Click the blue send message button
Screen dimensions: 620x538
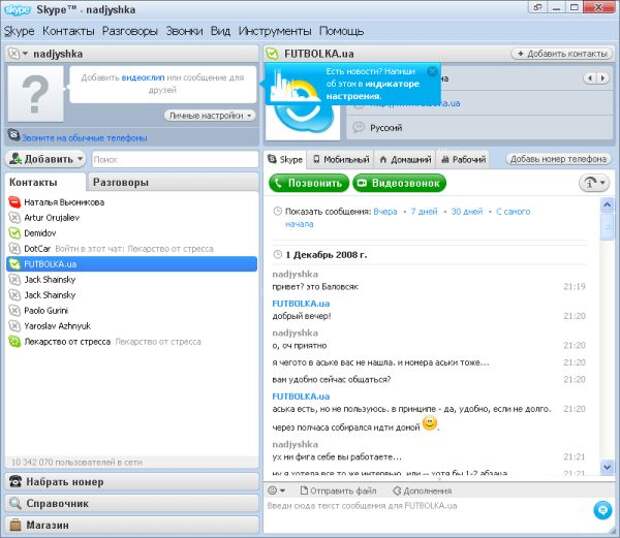coord(603,510)
